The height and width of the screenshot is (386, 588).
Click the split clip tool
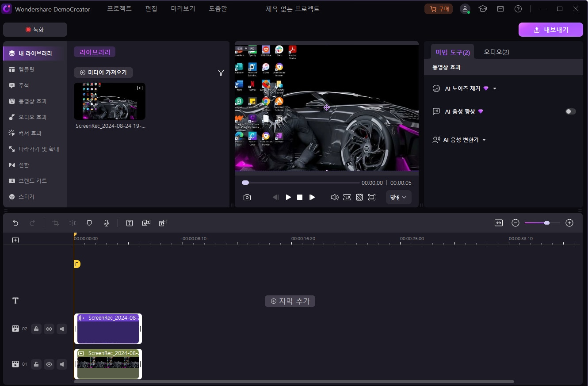point(73,223)
